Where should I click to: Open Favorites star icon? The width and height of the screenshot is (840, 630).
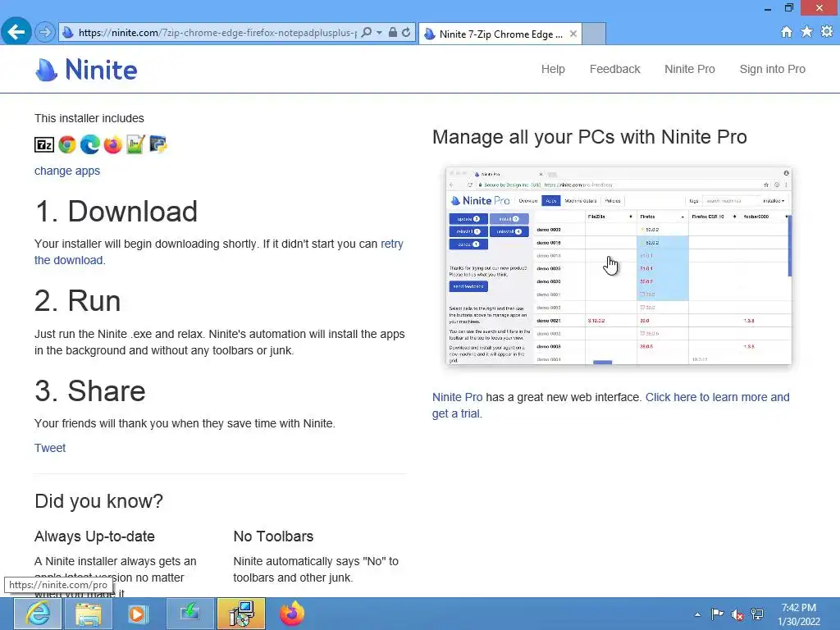(x=807, y=32)
